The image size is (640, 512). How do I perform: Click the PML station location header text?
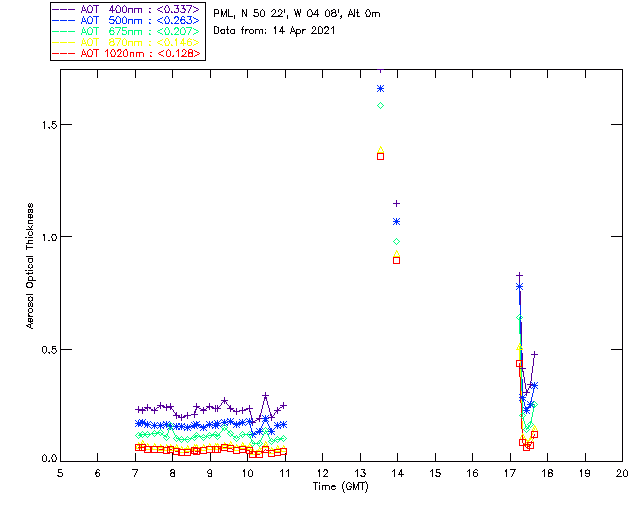(x=297, y=13)
